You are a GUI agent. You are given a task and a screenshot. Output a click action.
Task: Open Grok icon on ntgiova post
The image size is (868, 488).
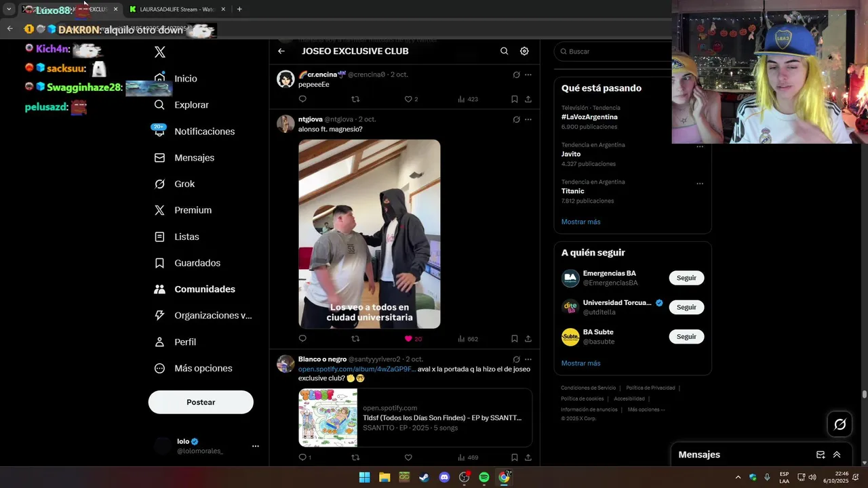(516, 119)
